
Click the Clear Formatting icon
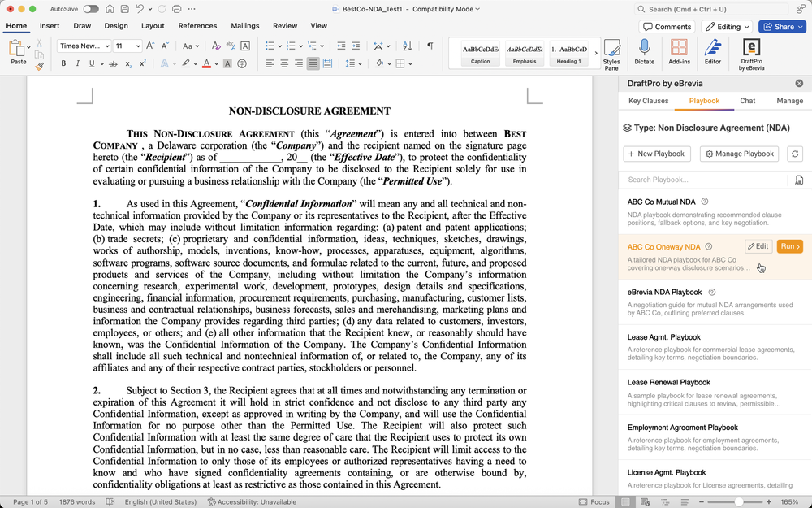click(216, 46)
